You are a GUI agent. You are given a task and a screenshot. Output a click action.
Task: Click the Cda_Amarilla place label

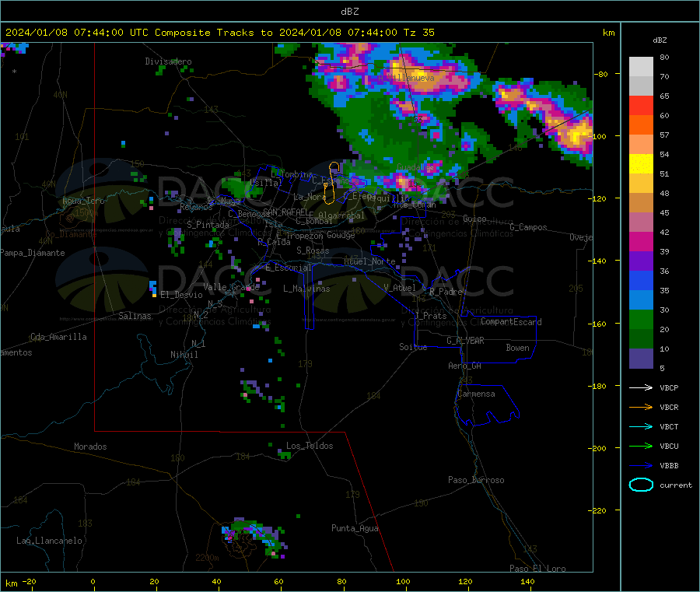click(58, 337)
